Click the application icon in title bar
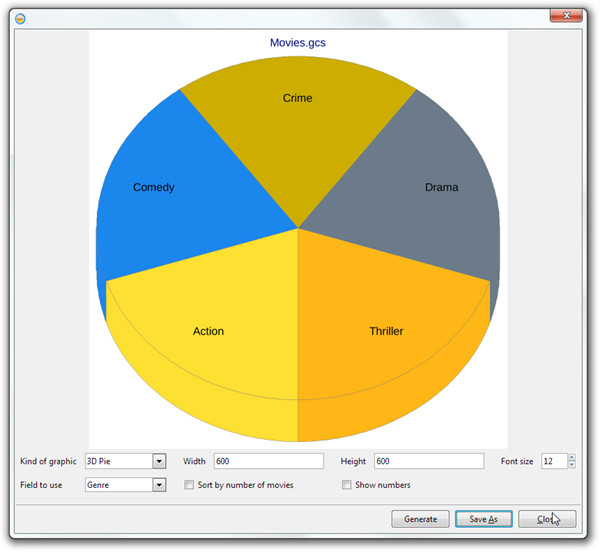The image size is (600, 552). point(20,18)
